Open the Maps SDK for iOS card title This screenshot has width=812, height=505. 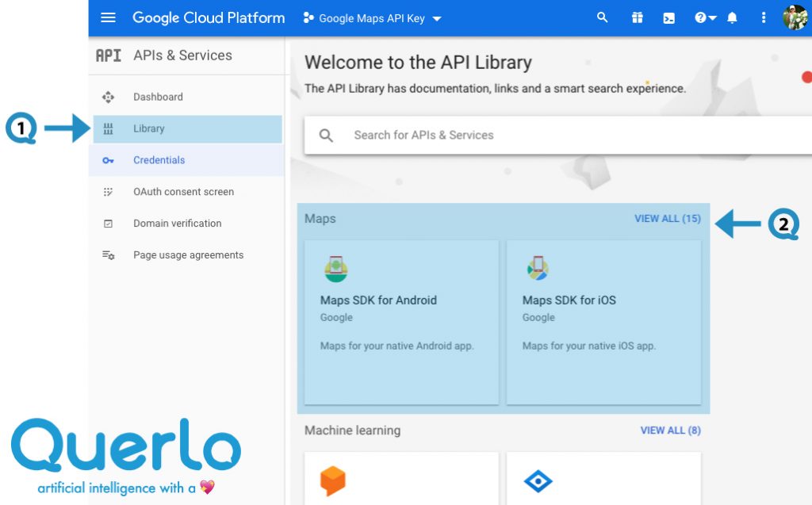[569, 300]
